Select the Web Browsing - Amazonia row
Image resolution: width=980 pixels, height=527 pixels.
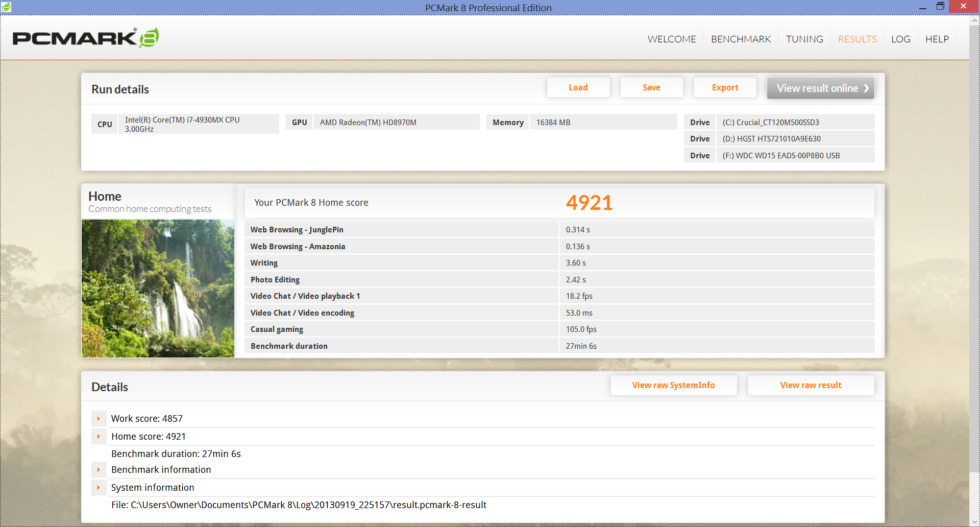click(559, 246)
